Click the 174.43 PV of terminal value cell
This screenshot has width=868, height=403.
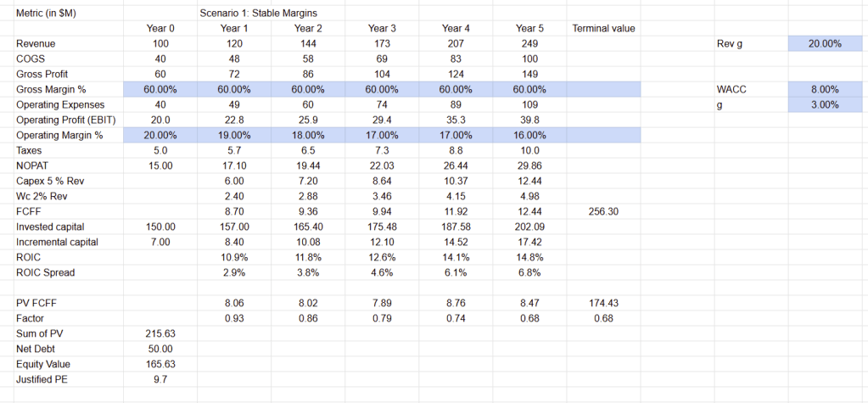tap(603, 303)
